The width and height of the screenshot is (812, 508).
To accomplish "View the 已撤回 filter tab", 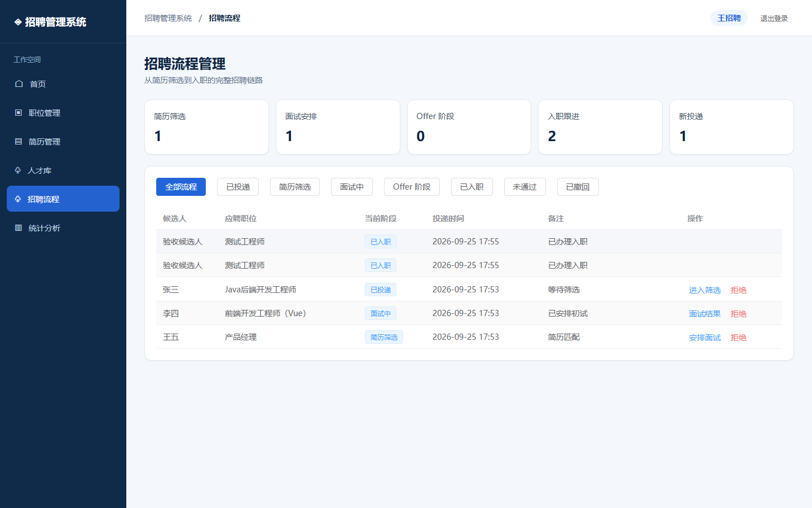I will tap(578, 187).
